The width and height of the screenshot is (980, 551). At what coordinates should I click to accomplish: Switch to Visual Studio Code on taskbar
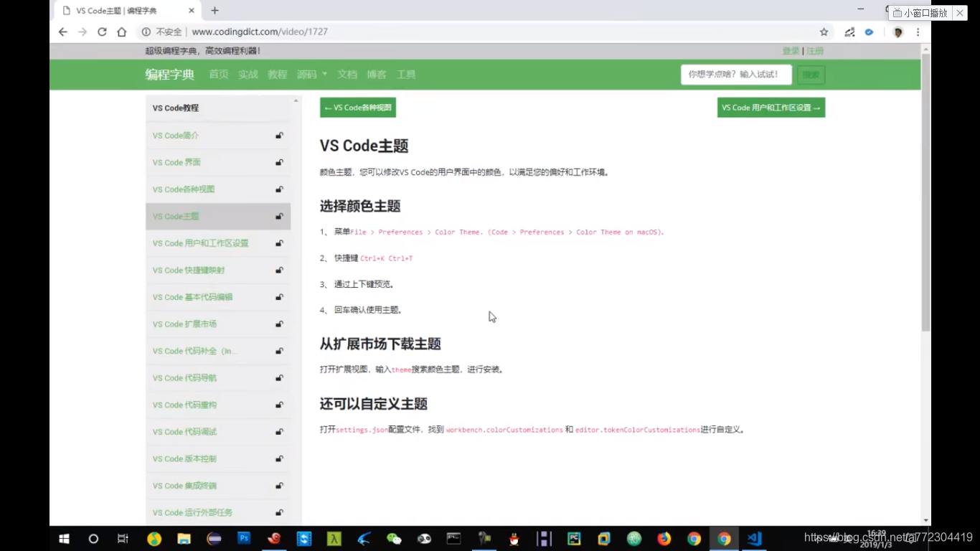pyautogui.click(x=754, y=539)
